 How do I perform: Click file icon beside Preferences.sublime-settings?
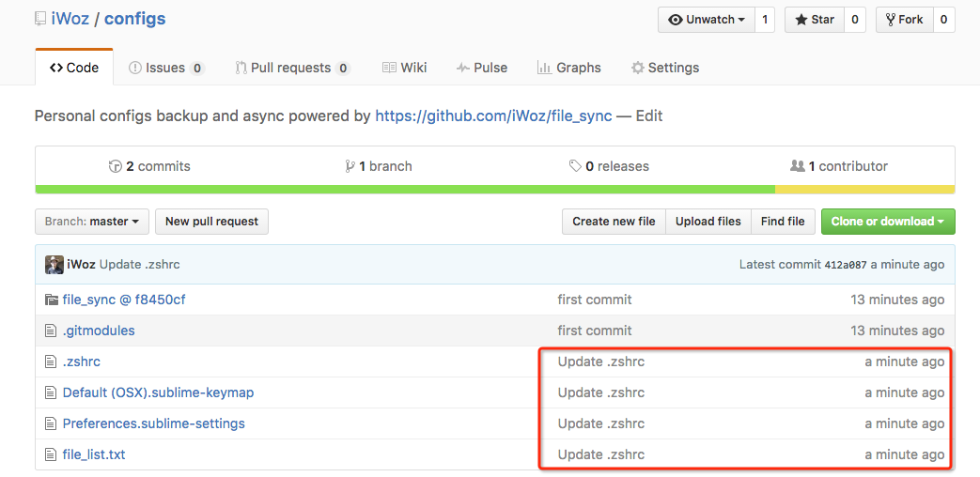[52, 423]
